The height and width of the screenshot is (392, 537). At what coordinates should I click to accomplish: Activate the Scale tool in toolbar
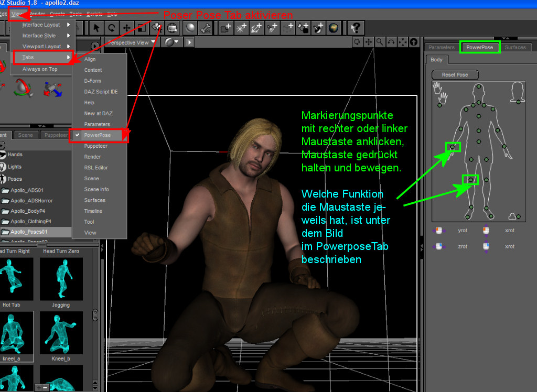click(141, 28)
